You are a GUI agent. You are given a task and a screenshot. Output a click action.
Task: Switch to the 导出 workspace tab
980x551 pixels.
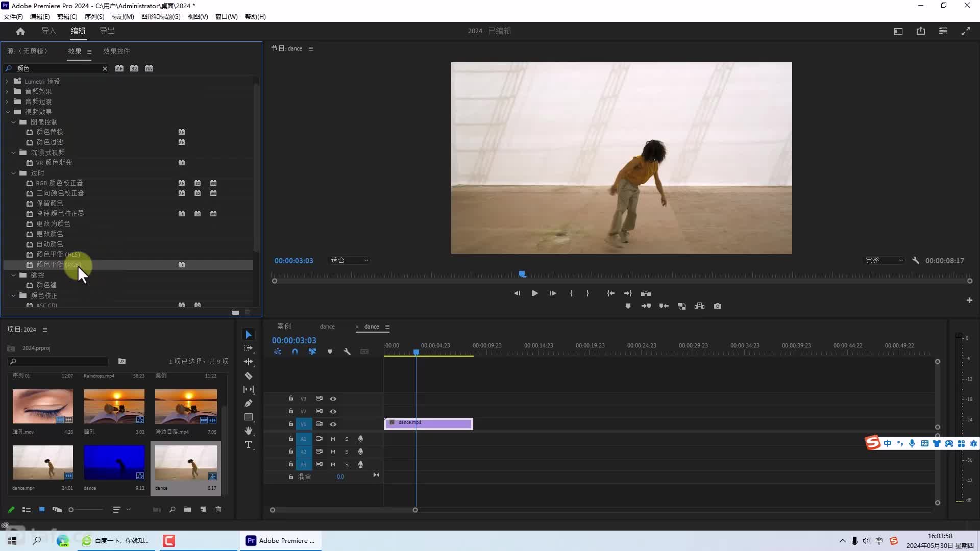[107, 31]
